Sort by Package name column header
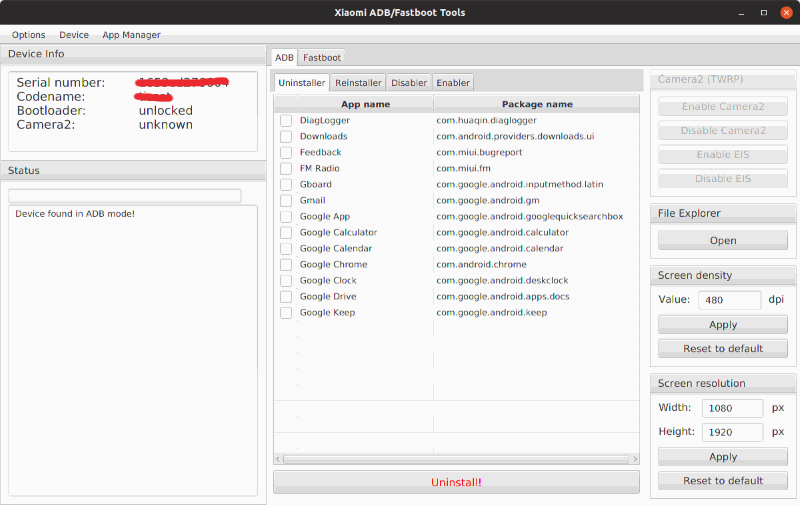Viewport: 800px width, 505px height. [x=537, y=104]
